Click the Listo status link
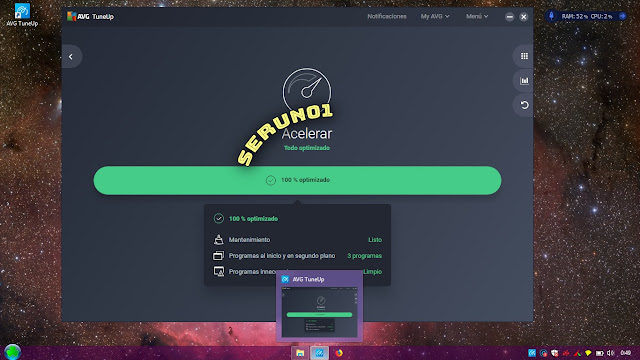The width and height of the screenshot is (640, 360). pyautogui.click(x=375, y=240)
